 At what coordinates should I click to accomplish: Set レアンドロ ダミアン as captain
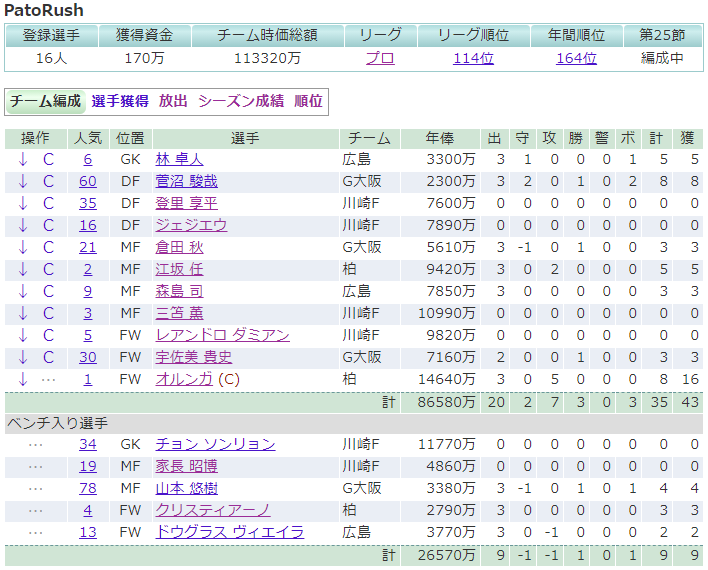point(48,336)
